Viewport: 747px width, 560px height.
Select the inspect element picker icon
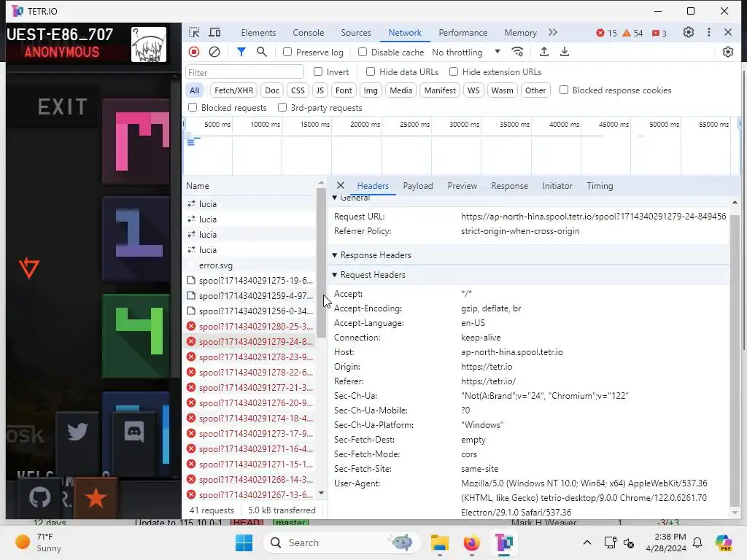coord(194,32)
